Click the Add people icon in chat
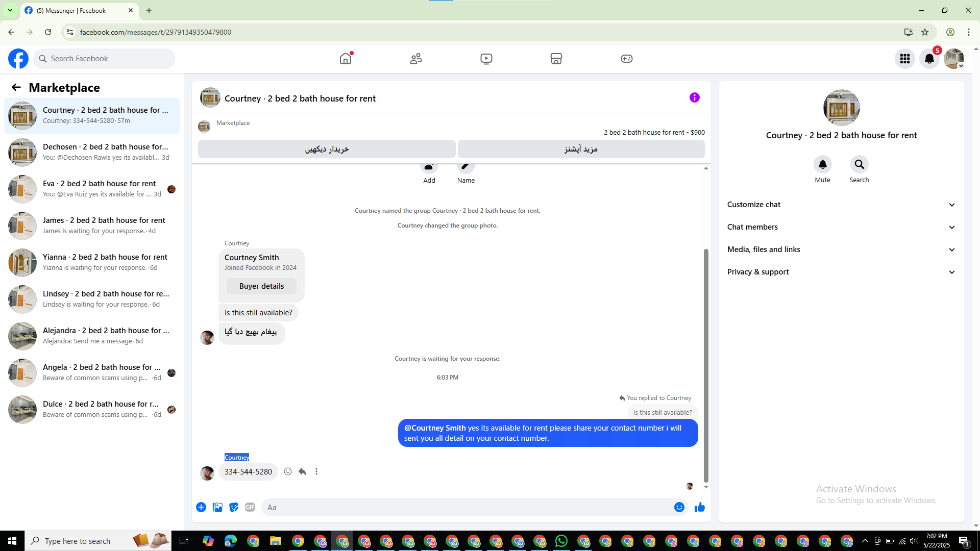This screenshot has width=980, height=551. (x=429, y=167)
